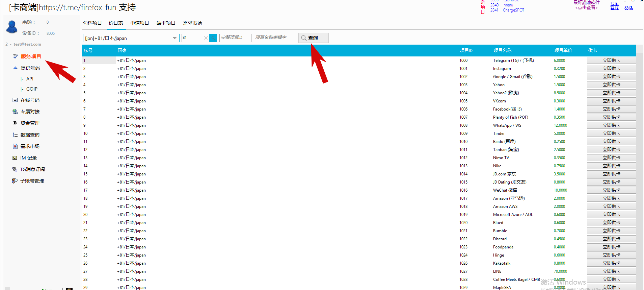Select the Facebook(脸书) row name
The image size is (644, 290).
coord(507,109)
